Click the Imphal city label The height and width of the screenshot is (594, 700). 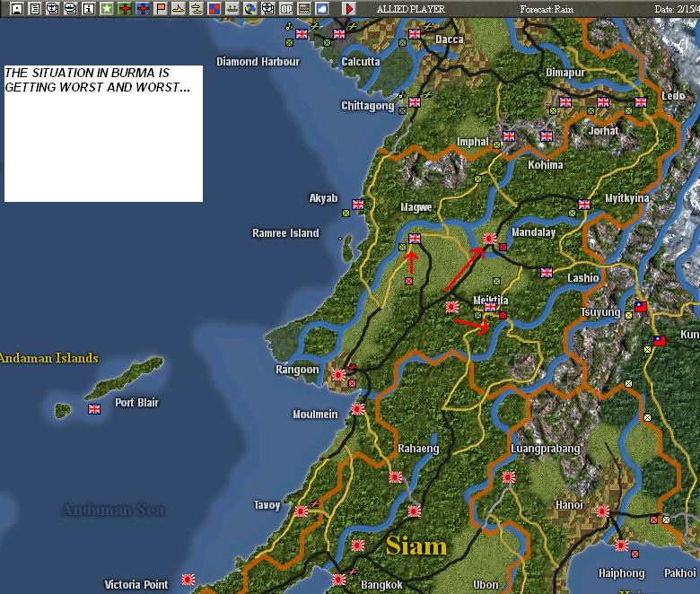click(x=472, y=142)
